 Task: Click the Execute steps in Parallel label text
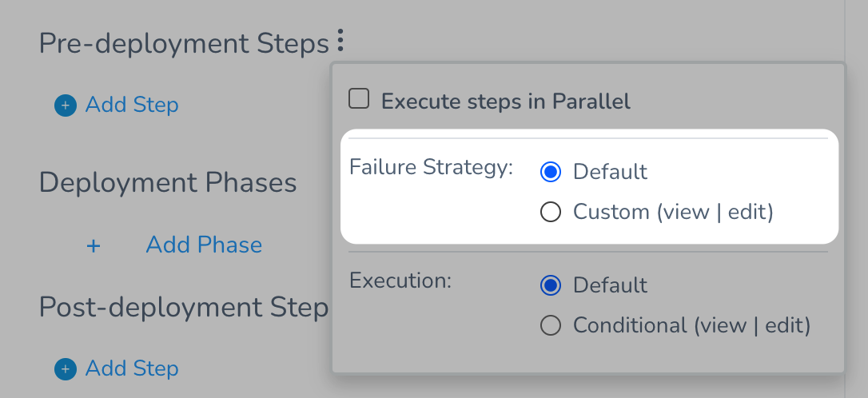coord(505,101)
